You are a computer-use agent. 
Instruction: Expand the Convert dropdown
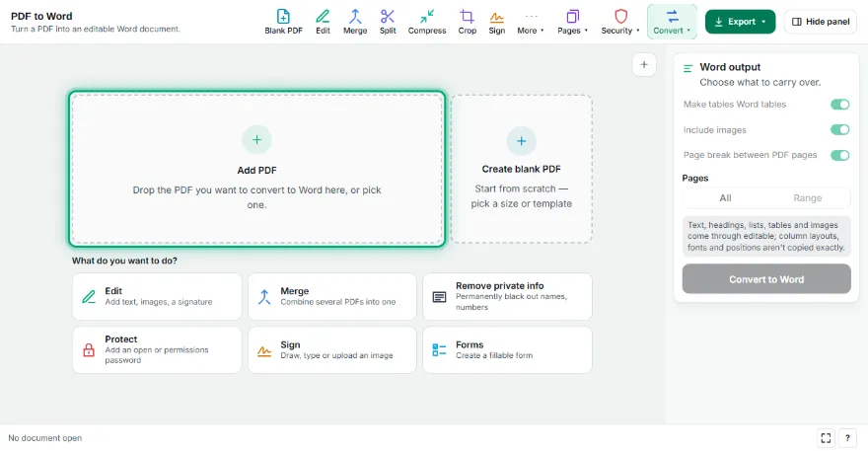pos(672,22)
